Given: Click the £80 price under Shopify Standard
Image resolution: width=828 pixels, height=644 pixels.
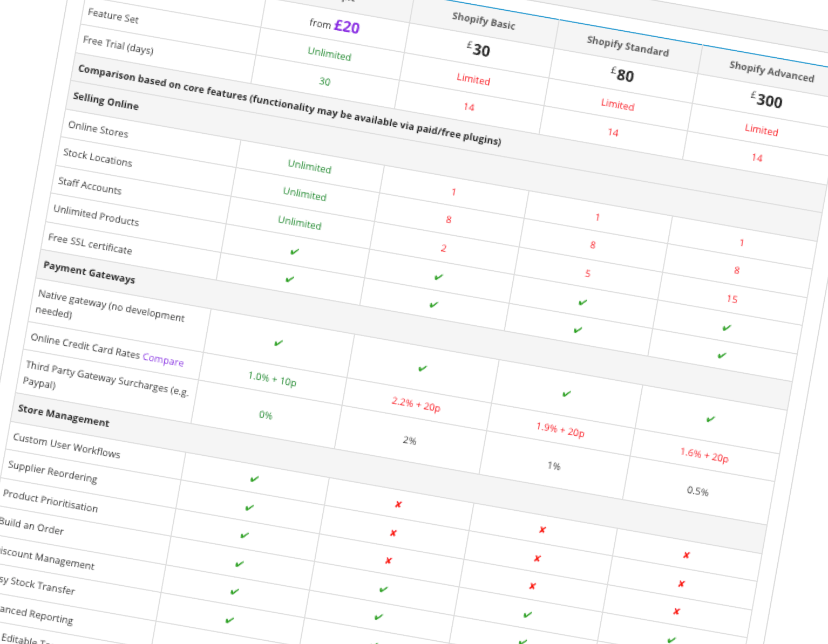Looking at the screenshot, I should pos(622,74).
